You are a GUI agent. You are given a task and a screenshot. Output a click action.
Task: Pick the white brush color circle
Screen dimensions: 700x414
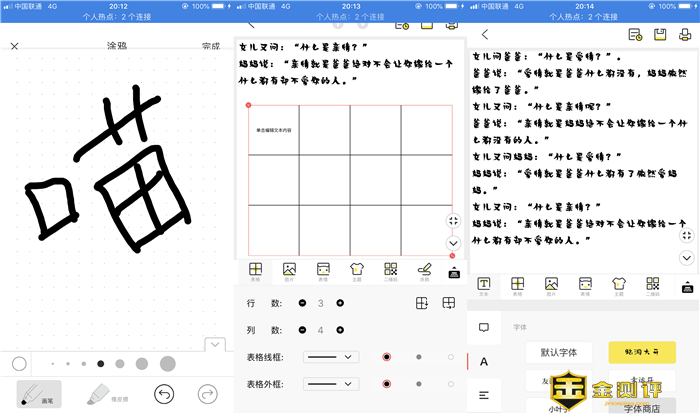(19, 363)
